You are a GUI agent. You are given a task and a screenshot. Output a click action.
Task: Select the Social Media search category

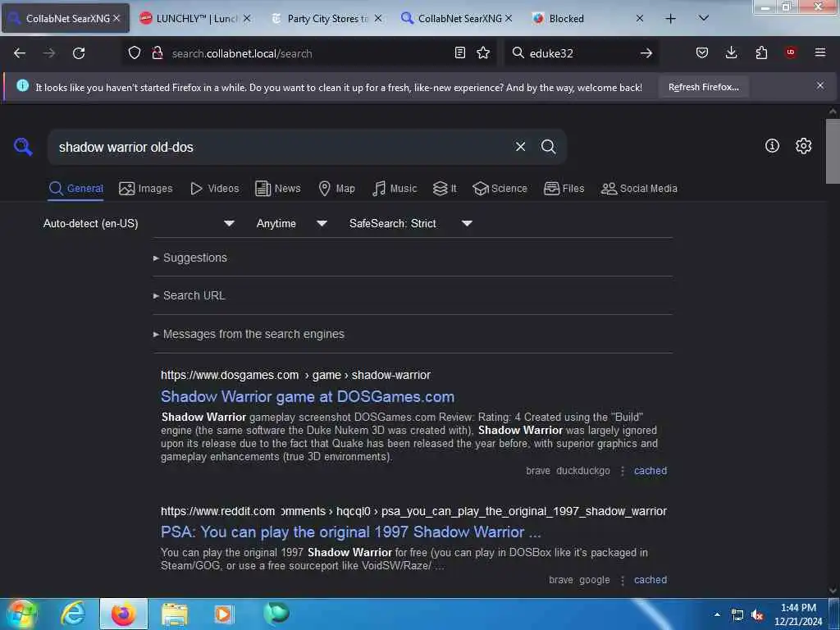(639, 189)
